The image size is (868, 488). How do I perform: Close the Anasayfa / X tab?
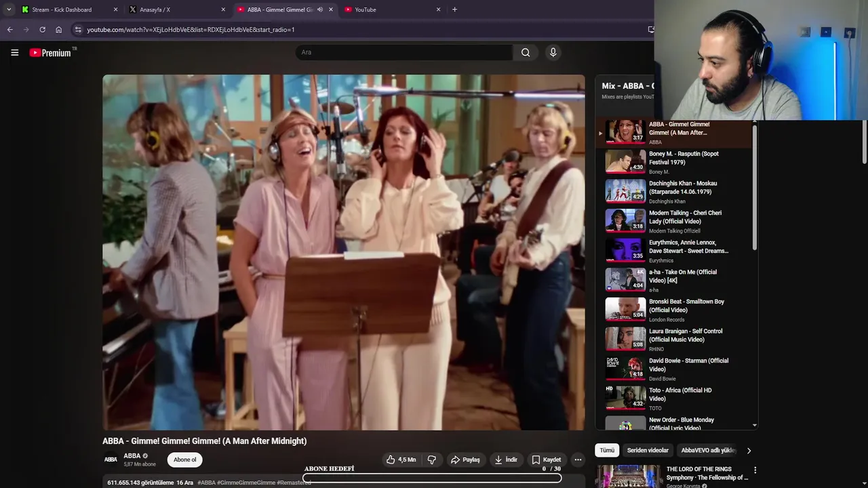pos(223,9)
